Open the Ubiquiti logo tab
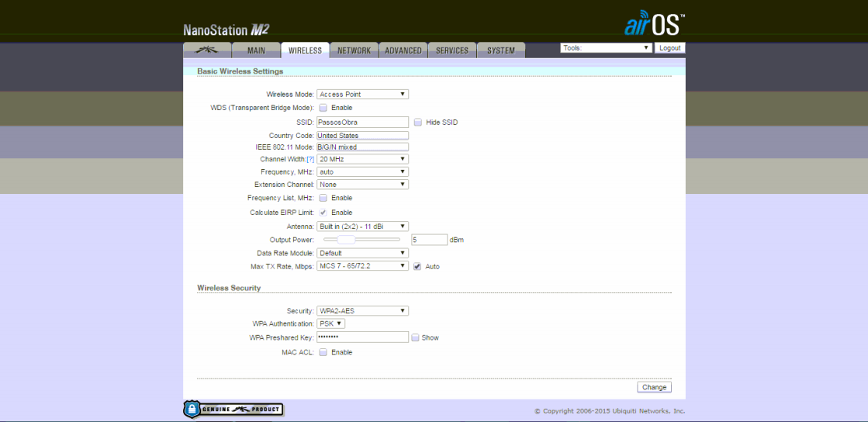 click(x=207, y=50)
